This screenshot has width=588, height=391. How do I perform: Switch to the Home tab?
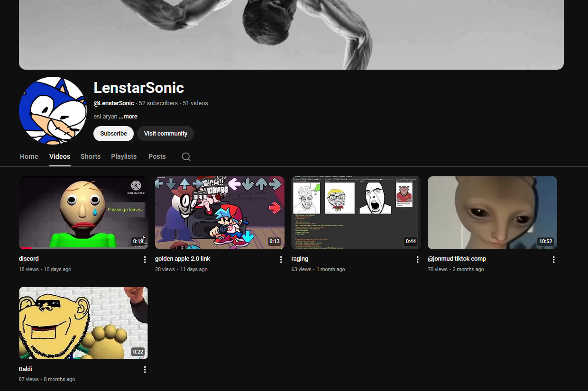pos(29,156)
